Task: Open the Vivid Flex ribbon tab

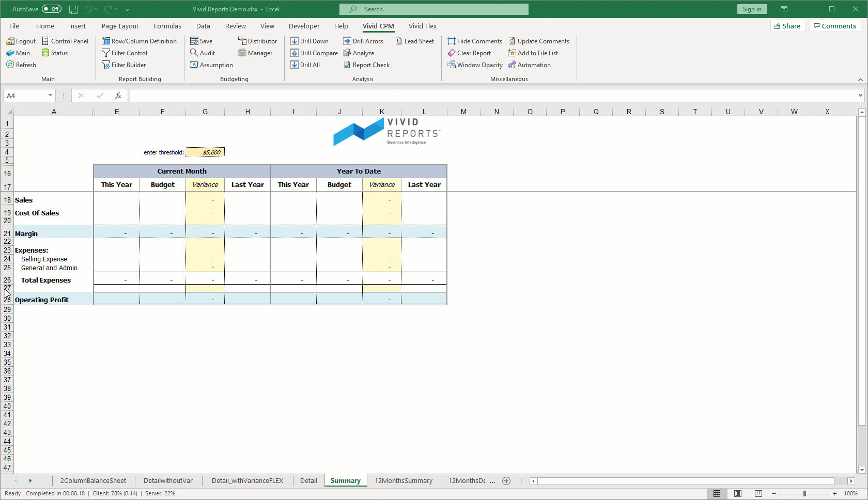Action: pos(422,26)
